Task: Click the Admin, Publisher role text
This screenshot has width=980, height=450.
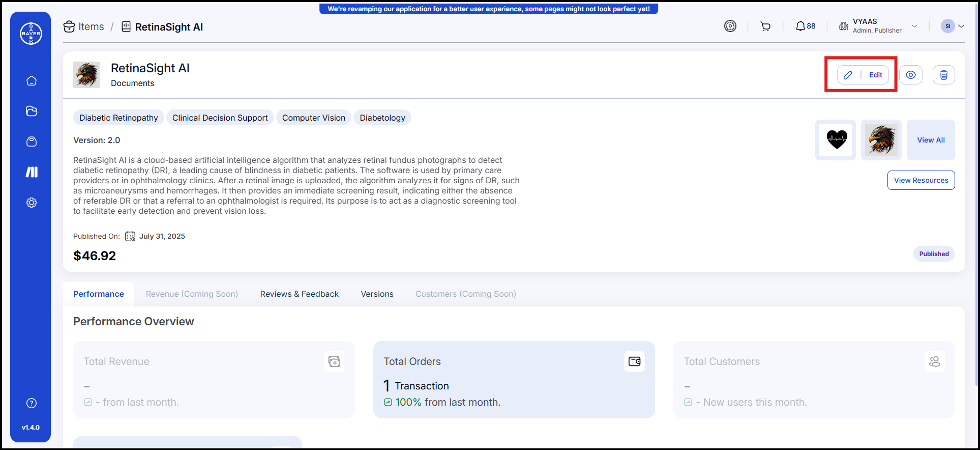Action: [877, 31]
